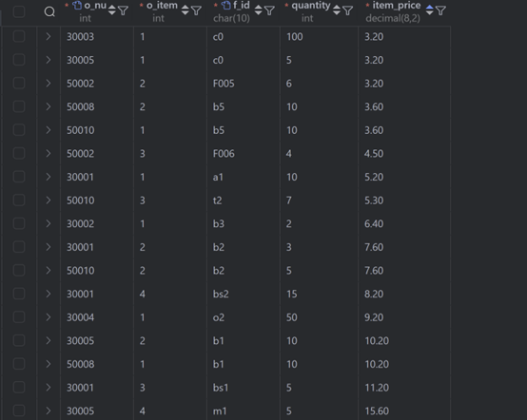This screenshot has width=527, height=420.
Task: Filter the item_price column
Action: [440, 10]
